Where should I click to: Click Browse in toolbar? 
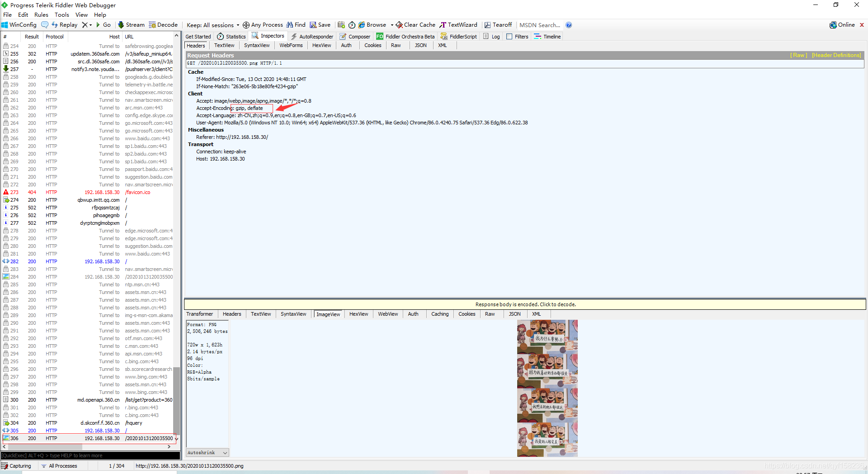coord(373,25)
